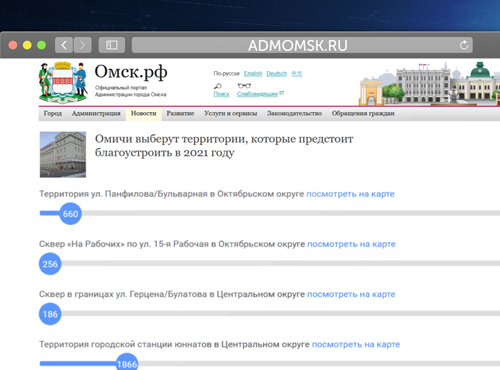The height and width of the screenshot is (370, 500).
Task: Go back using browser back arrow
Action: tap(64, 45)
